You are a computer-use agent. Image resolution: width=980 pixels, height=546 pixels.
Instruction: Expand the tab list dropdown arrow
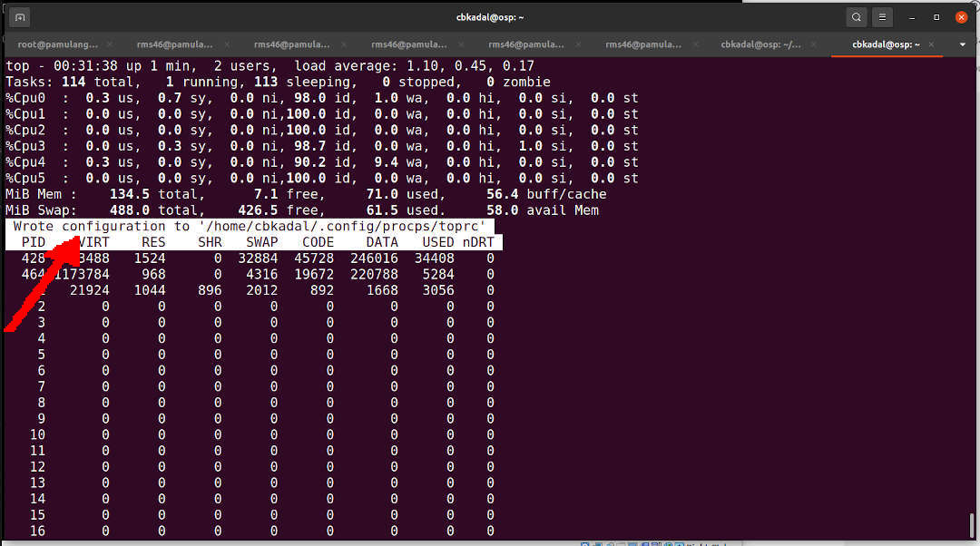(x=963, y=44)
